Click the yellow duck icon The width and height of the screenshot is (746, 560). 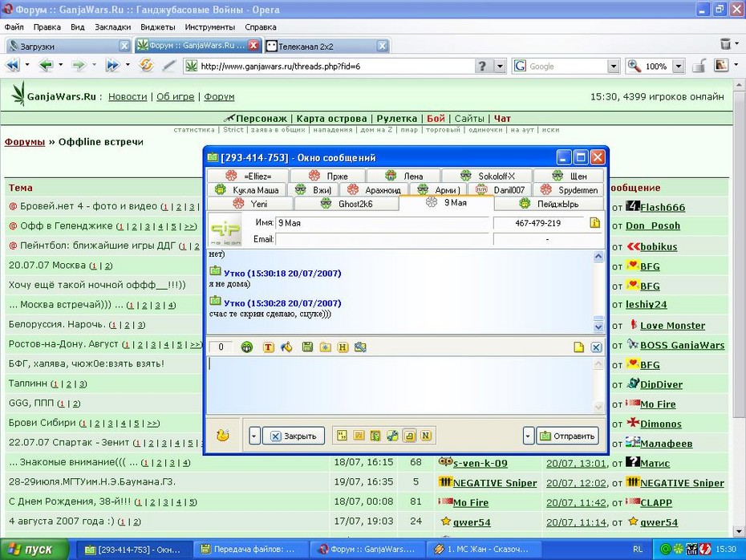coord(223,435)
